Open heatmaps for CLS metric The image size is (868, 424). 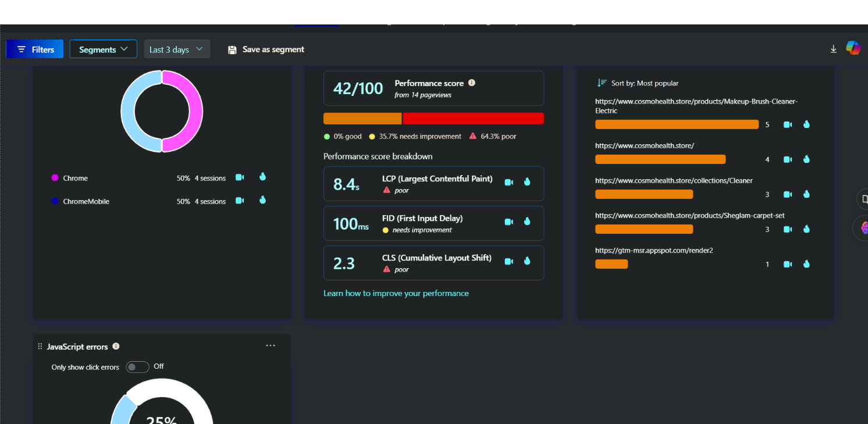527,261
